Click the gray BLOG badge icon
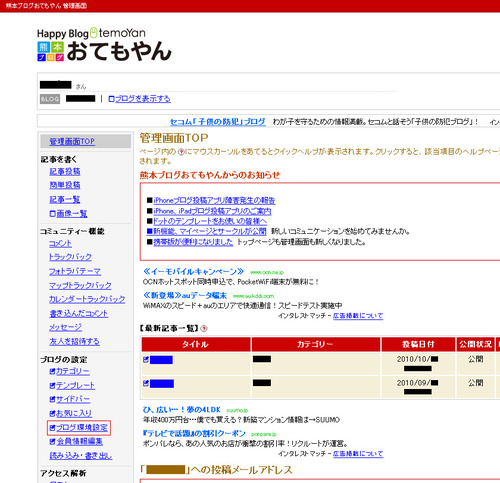The height and width of the screenshot is (483, 500). [x=50, y=99]
